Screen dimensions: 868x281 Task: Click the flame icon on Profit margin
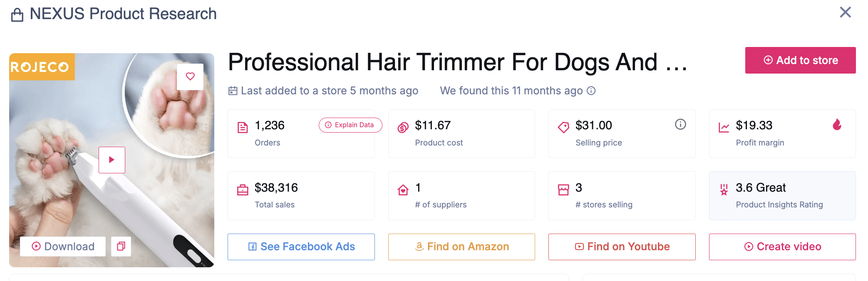pos(837,124)
